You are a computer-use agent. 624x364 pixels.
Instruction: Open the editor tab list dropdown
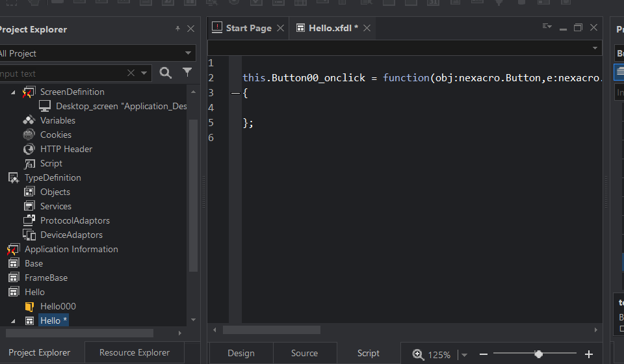coord(547,27)
